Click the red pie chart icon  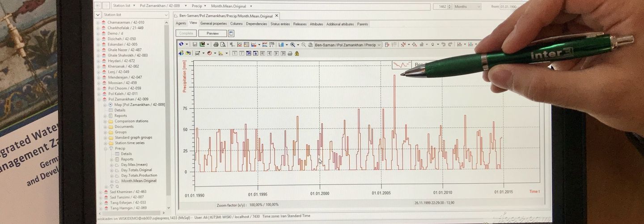pyautogui.click(x=209, y=53)
